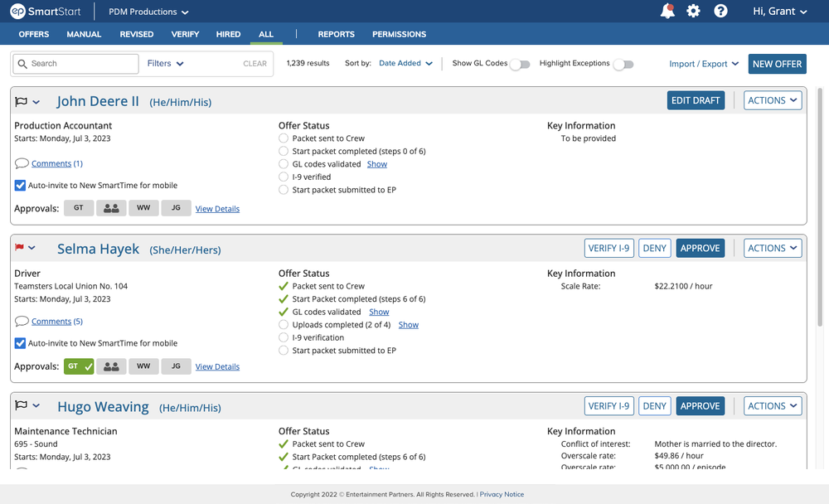Open Sort by Date Added dropdown
Image resolution: width=829 pixels, height=504 pixels.
pos(405,63)
